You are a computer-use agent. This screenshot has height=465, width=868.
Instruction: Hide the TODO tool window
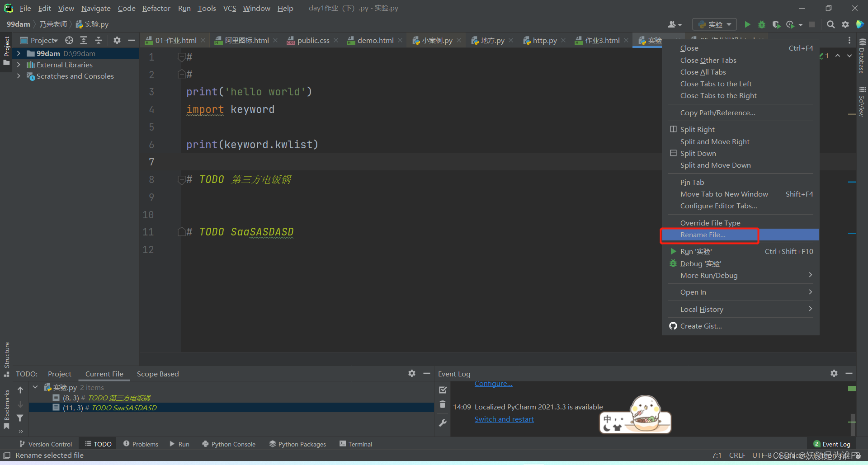click(x=426, y=373)
